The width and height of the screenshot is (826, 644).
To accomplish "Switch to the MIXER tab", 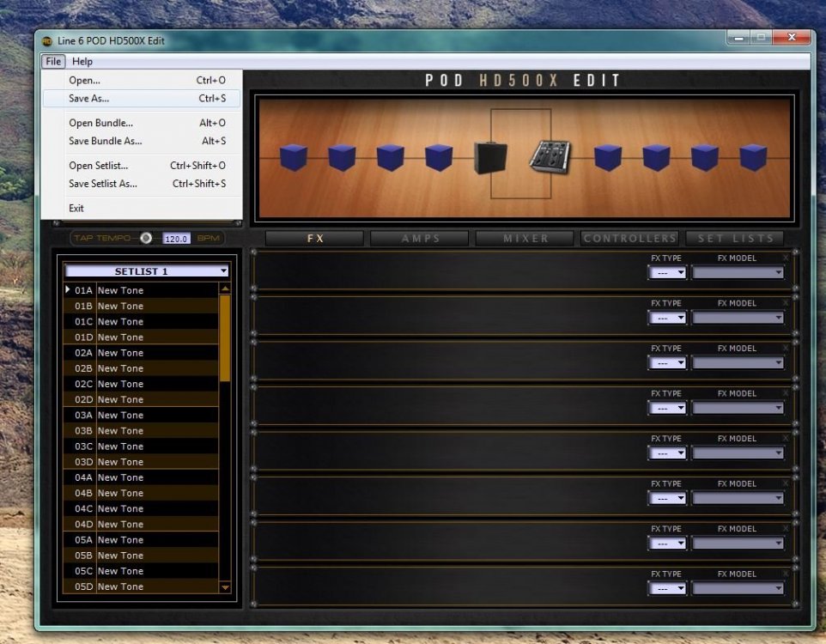I will [x=525, y=239].
